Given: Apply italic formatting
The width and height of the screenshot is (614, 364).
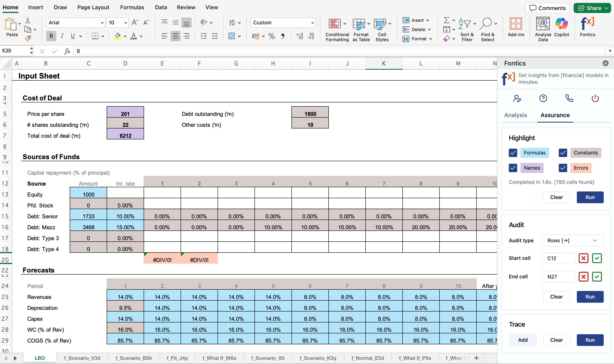Looking at the screenshot, I should pos(62,36).
